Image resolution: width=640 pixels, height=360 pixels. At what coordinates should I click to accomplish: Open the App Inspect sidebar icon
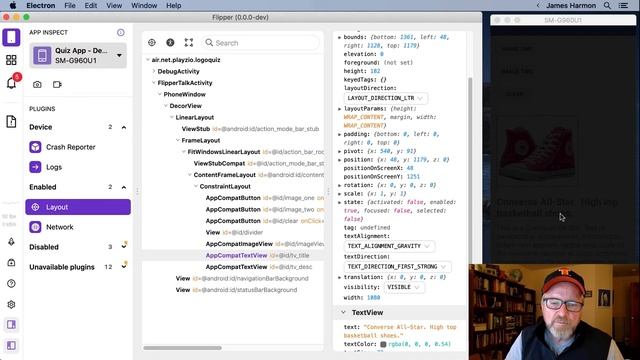[x=11, y=37]
